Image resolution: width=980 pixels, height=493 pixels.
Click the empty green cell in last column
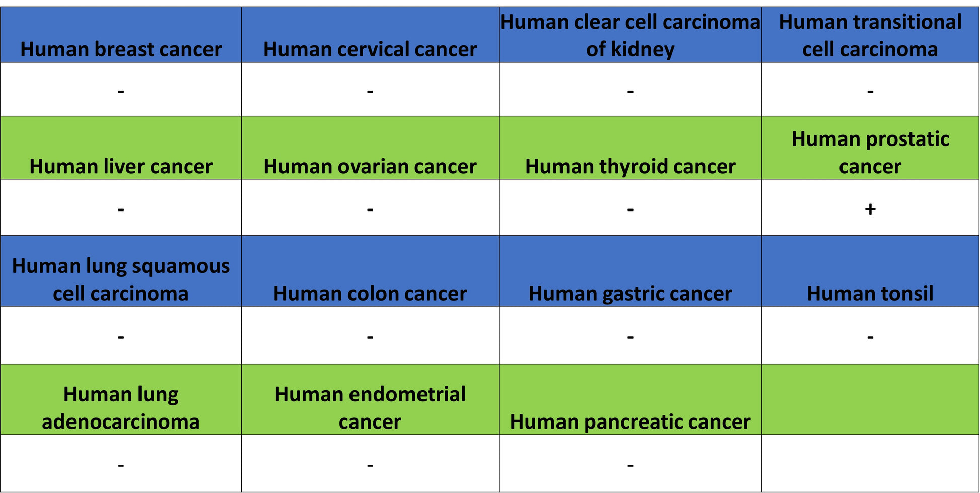click(870, 399)
